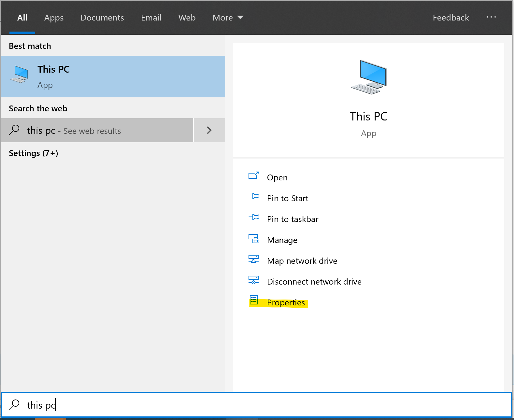Click the large This PC preview icon
514x420 pixels.
tap(369, 77)
